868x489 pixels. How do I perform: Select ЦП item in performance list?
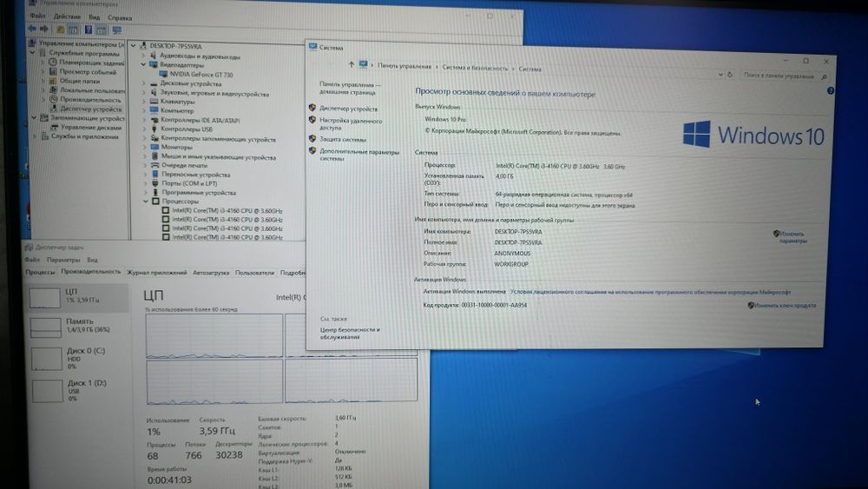[x=79, y=296]
